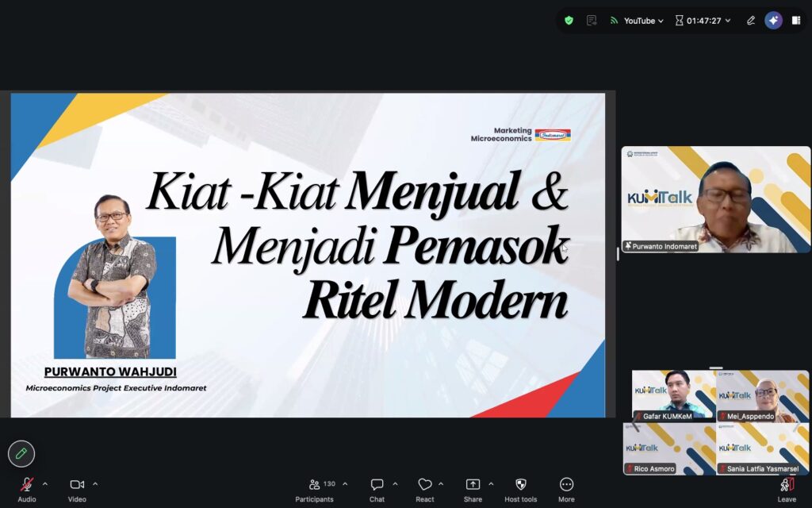This screenshot has width=812, height=508.
Task: Open Host tools shield
Action: pos(521,490)
